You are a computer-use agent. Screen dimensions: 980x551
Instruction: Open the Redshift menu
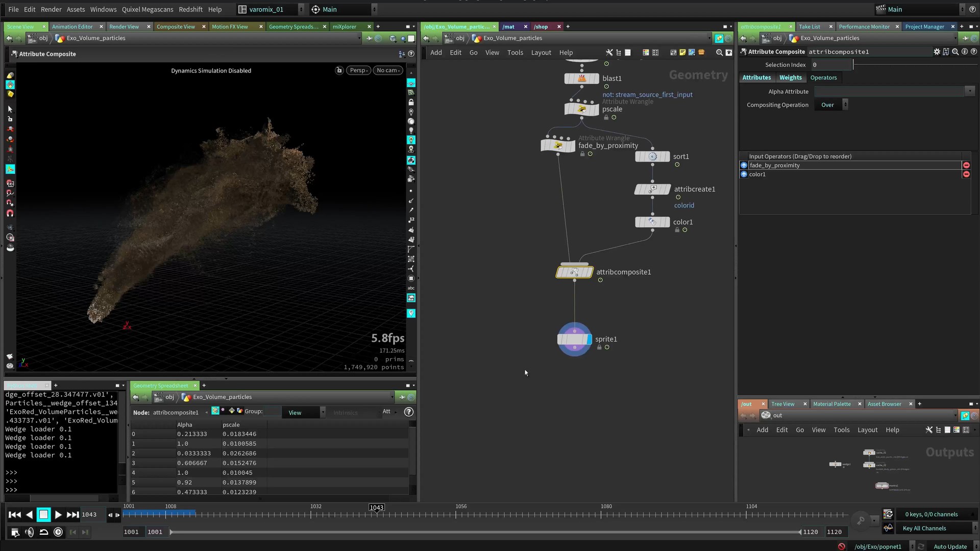point(190,9)
